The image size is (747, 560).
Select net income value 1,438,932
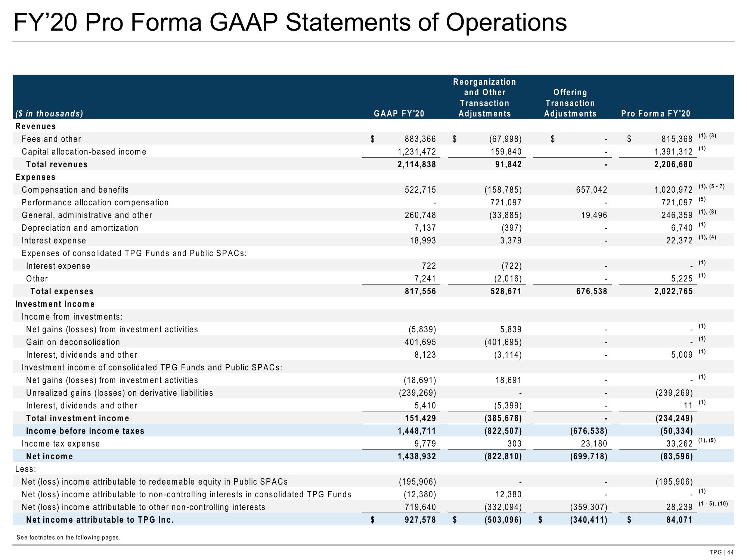click(x=417, y=456)
